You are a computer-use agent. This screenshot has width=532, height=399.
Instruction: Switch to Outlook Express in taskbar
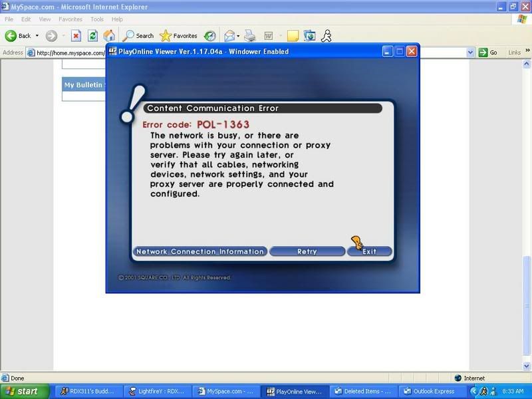pos(431,392)
